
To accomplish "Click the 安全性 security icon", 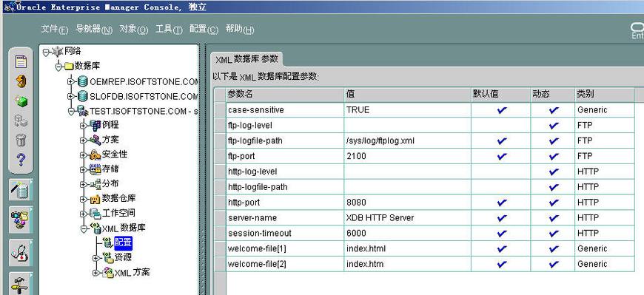I will coord(95,155).
